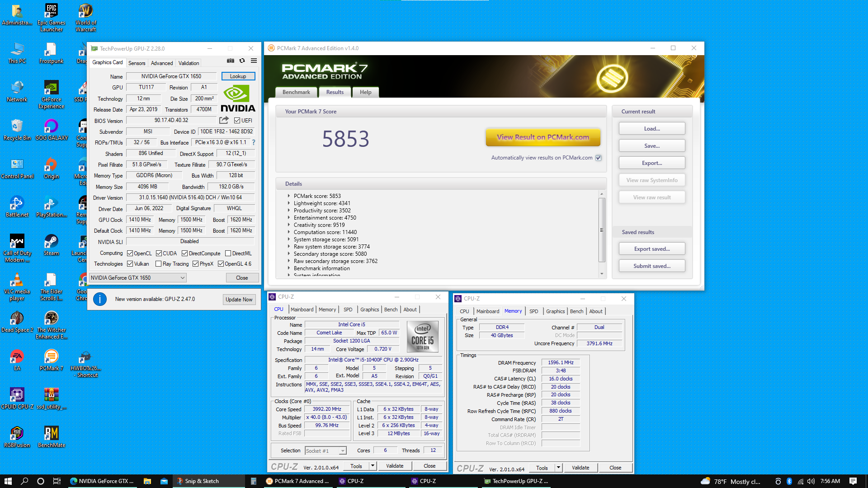Click the GPU-Z refresh icon
868x488 pixels.
242,61
